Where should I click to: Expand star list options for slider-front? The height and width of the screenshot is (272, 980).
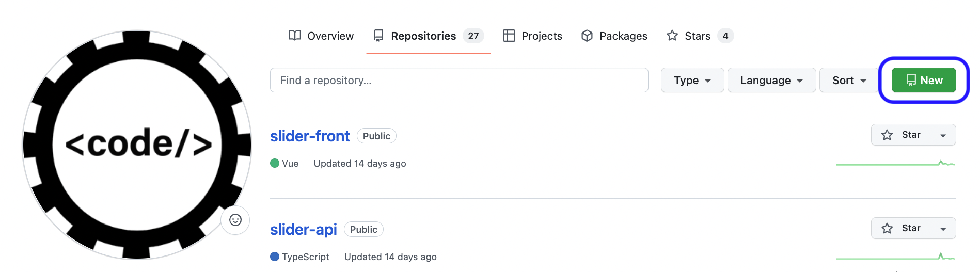(x=943, y=135)
